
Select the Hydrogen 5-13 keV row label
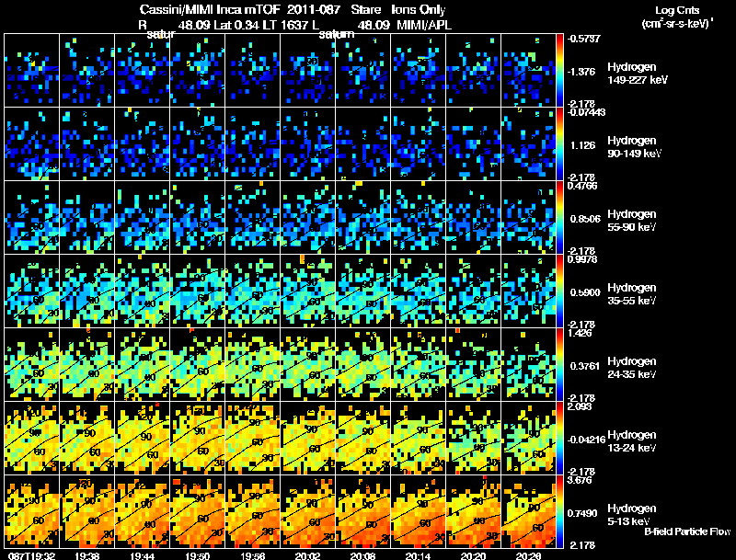point(632,515)
